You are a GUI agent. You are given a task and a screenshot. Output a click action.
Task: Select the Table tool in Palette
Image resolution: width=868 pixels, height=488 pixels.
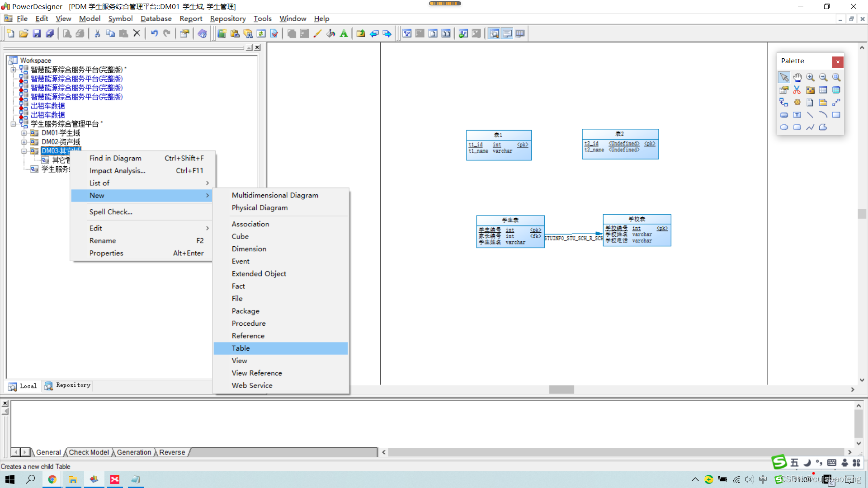823,90
